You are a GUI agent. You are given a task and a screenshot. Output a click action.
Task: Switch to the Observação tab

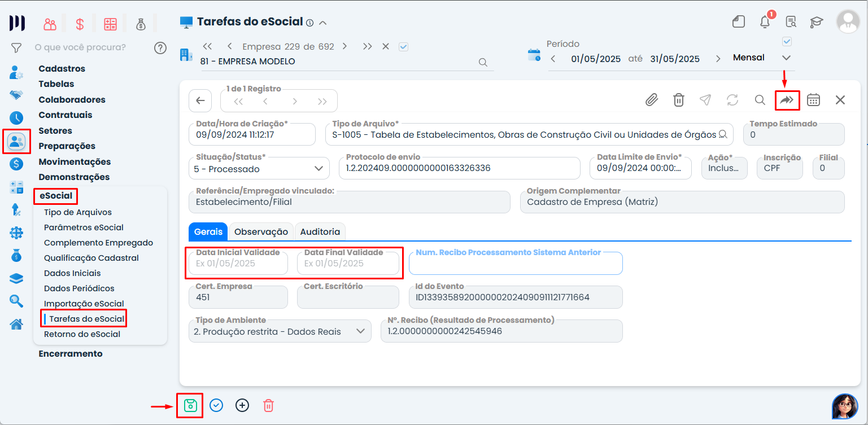click(x=261, y=232)
